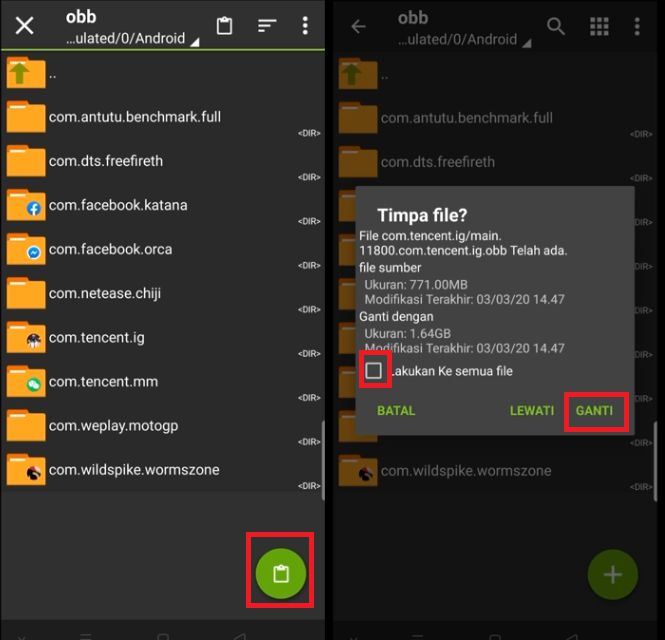Open com.netease.chiji folder icon
665x640 pixels.
[x=26, y=293]
